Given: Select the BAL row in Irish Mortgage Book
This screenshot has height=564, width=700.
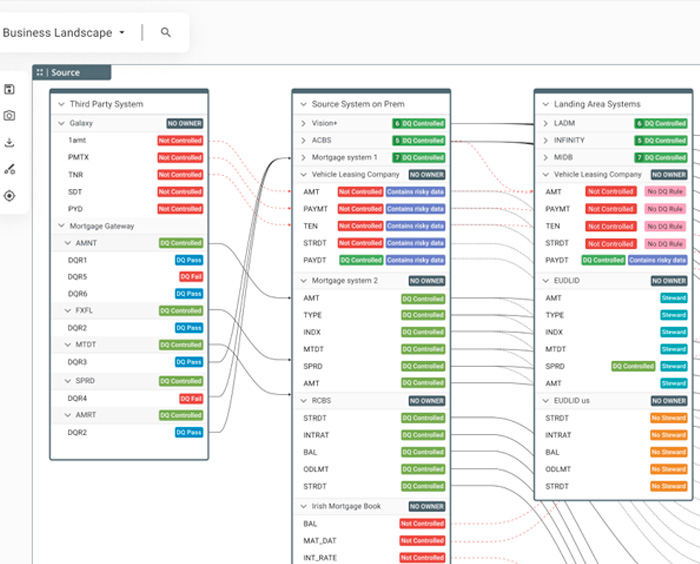Looking at the screenshot, I should [x=371, y=524].
